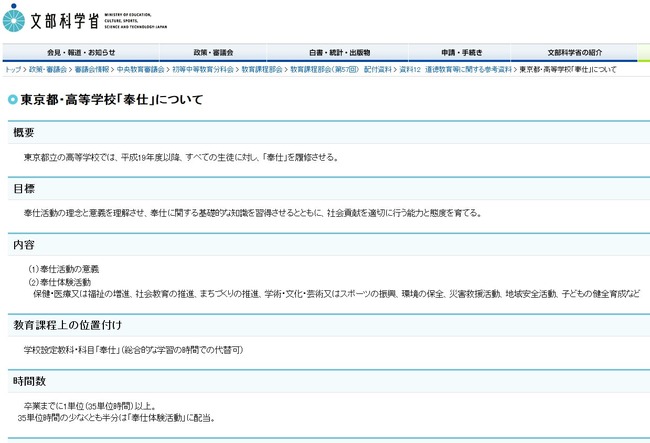Viewport: 650px width, 443px height.
Task: Go to トップ breadcrumb link
Action: coord(13,70)
